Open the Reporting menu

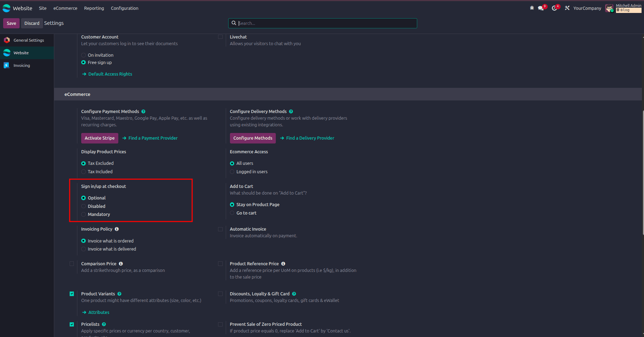pyautogui.click(x=94, y=8)
